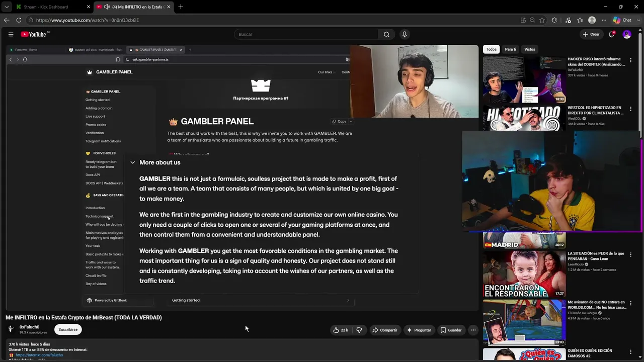
Task: Click the Preguntar button
Action: coord(419,330)
